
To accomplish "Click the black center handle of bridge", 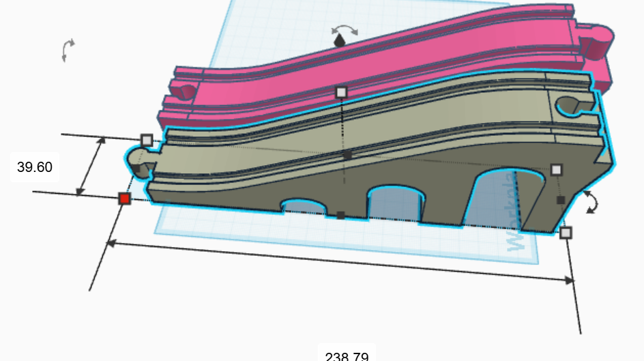I will pyautogui.click(x=347, y=155).
